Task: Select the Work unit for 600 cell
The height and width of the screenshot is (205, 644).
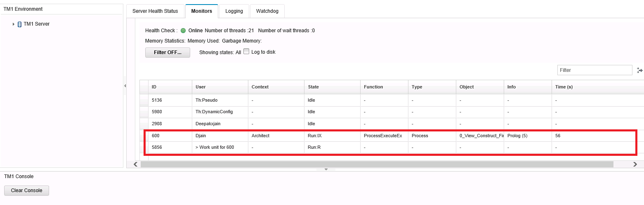Action: coord(220,147)
